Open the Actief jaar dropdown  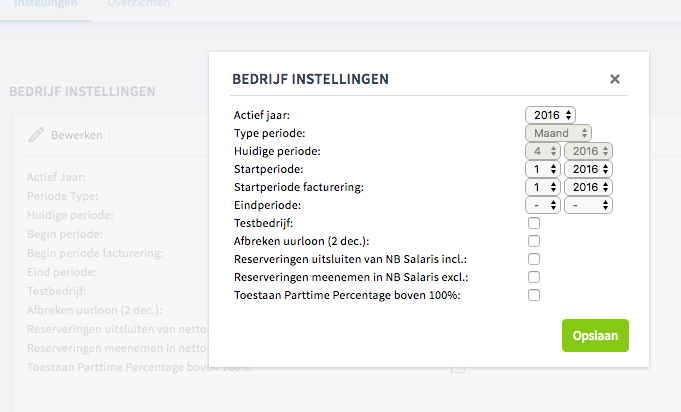pyautogui.click(x=550, y=115)
